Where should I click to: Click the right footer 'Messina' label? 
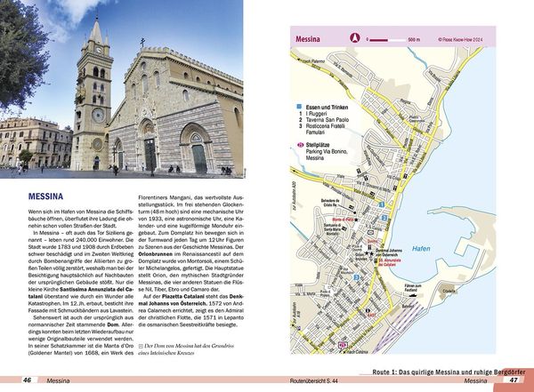[475, 380]
